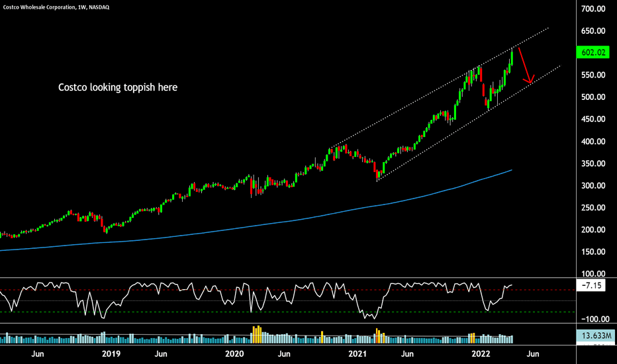The height and width of the screenshot is (364, 617).
Task: Click the 650.00 price axis label
Action: [x=593, y=30]
